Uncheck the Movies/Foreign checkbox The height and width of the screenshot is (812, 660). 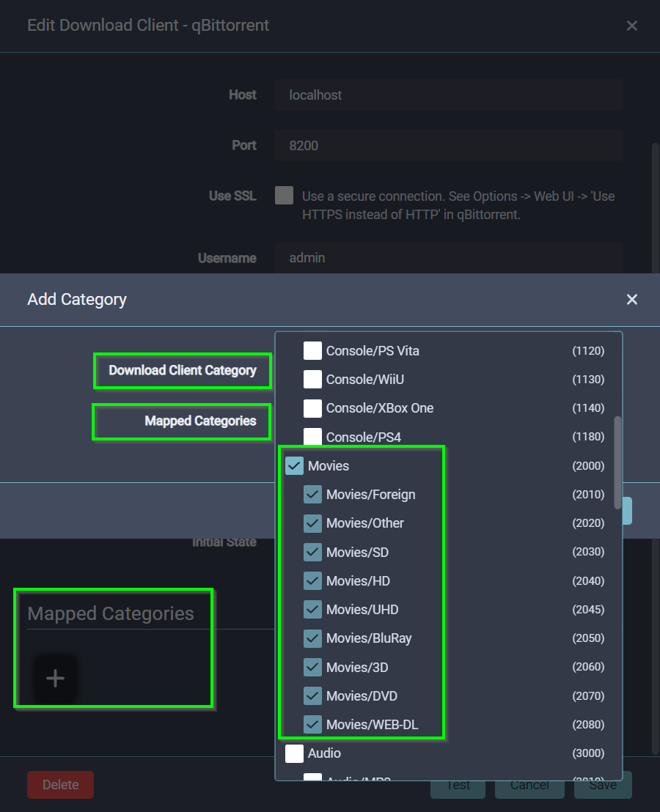[x=313, y=495]
